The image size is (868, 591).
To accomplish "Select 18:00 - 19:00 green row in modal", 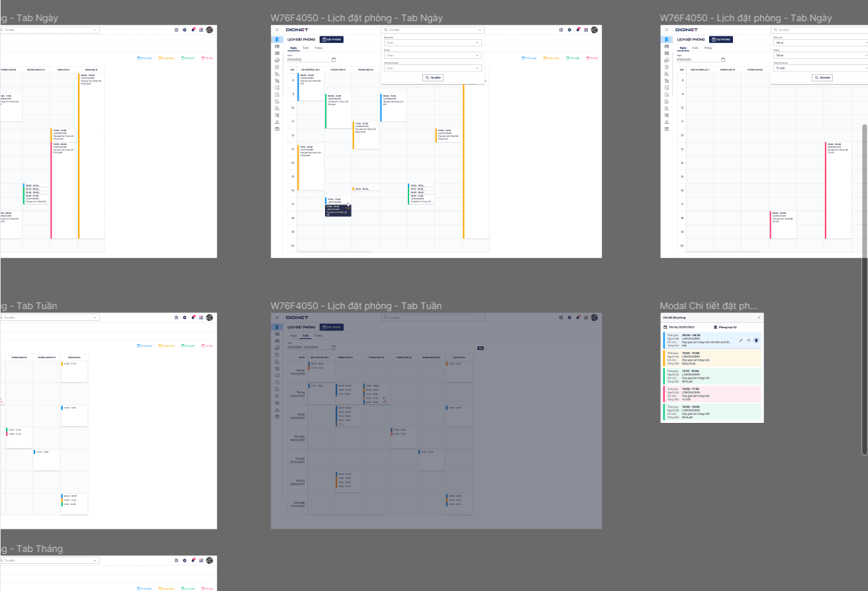I will [712, 412].
